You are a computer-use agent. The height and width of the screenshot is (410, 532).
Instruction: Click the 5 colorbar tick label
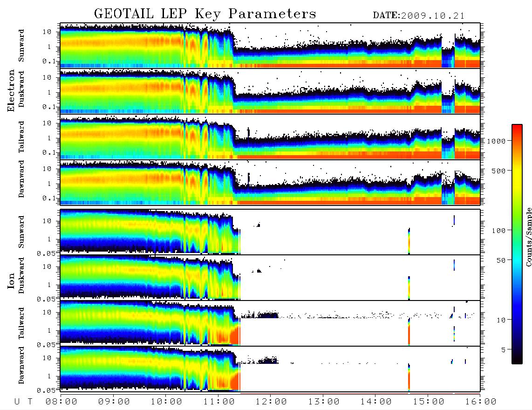click(x=503, y=350)
